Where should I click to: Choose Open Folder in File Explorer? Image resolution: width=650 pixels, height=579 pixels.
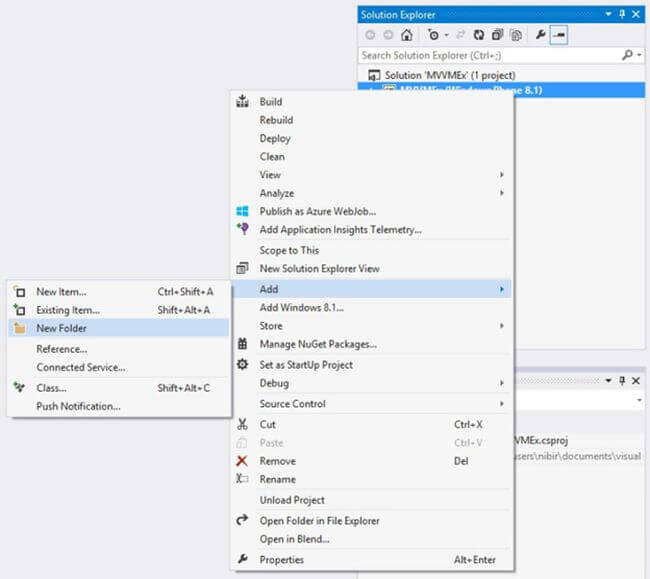(x=371, y=520)
